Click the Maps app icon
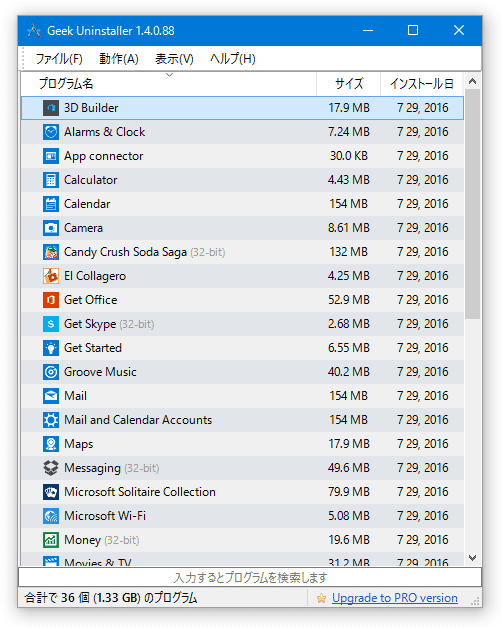This screenshot has width=502, height=629. point(51,444)
